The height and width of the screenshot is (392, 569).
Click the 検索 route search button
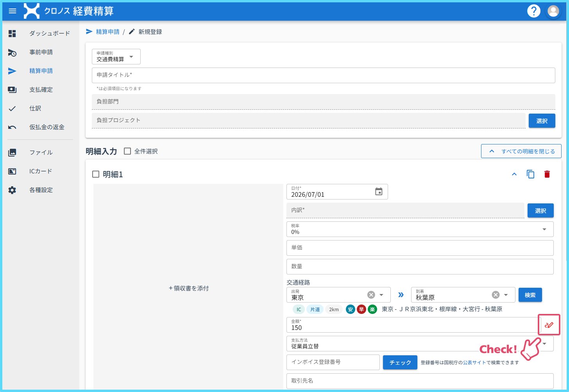tap(530, 295)
